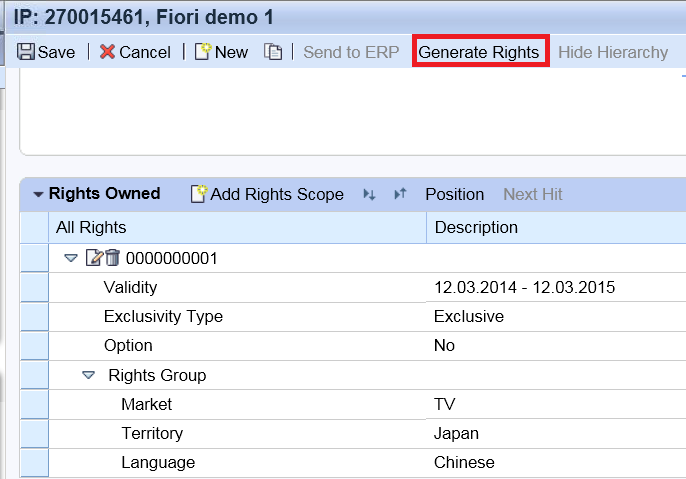Delete rights scope 0000000001 trash icon

click(x=112, y=258)
